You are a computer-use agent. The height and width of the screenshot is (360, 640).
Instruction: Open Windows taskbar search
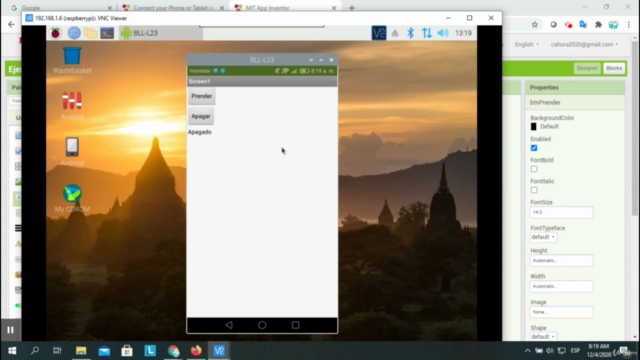(x=35, y=351)
